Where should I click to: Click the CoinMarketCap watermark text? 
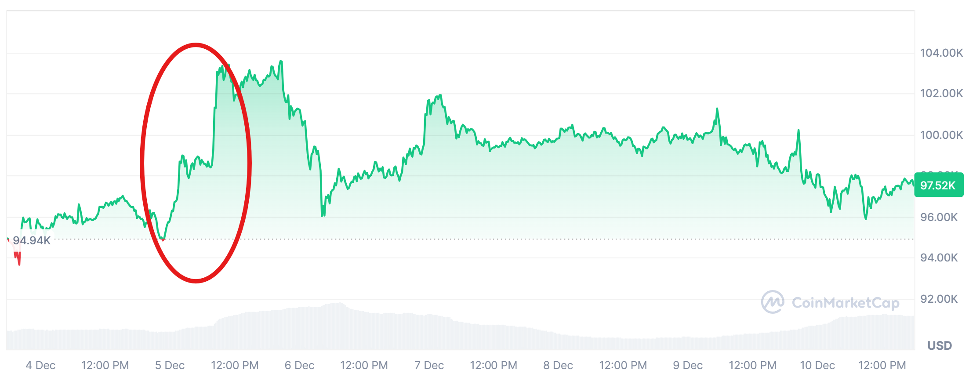[846, 303]
